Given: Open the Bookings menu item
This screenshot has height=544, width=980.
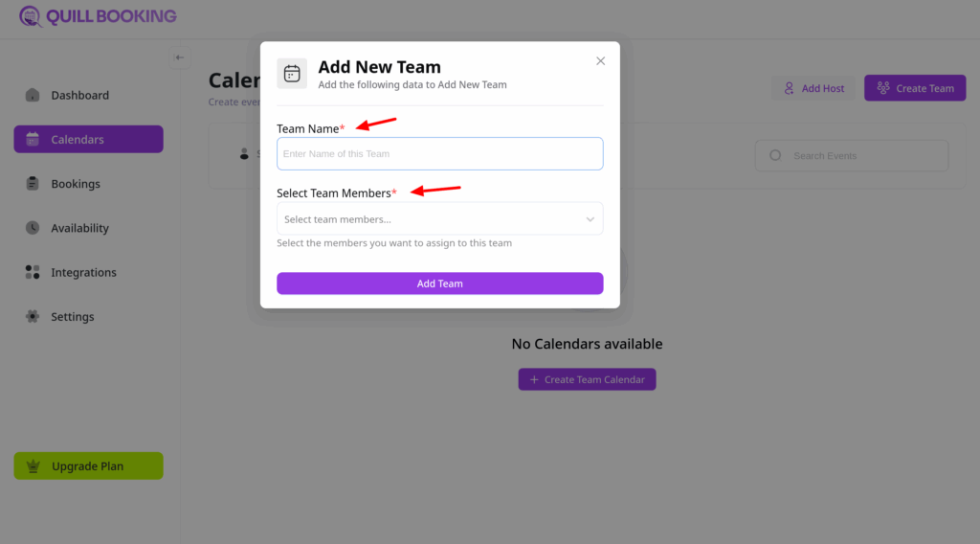Looking at the screenshot, I should coord(76,184).
